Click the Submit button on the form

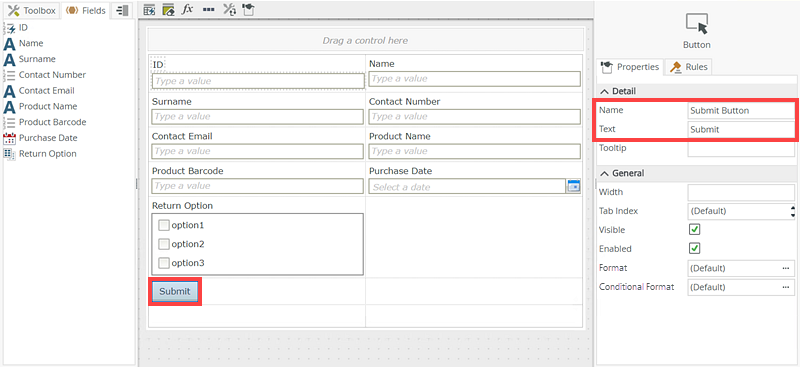point(174,291)
